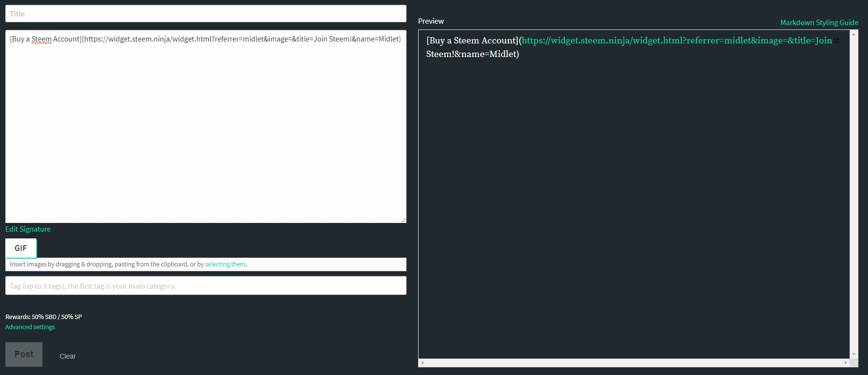Click the 'selecting them' image upload link
868x375 pixels.
click(225, 264)
